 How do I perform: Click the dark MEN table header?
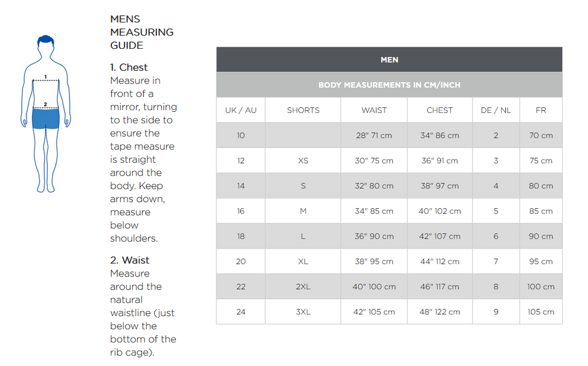tap(389, 60)
